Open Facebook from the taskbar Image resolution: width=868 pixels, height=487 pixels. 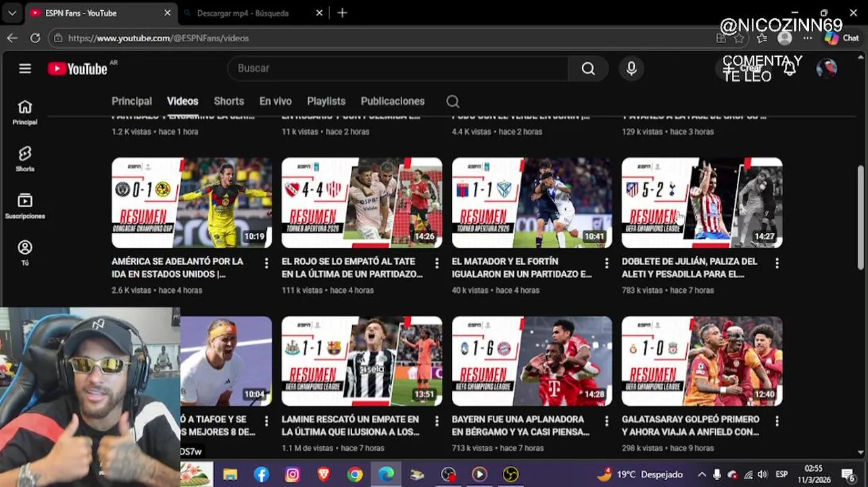coord(262,475)
